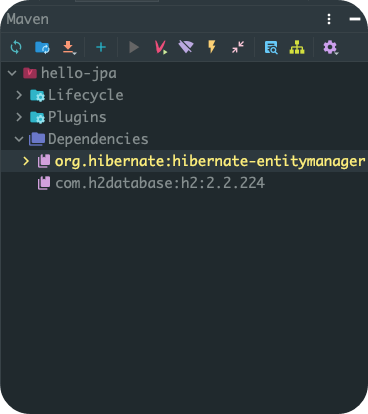This screenshot has width=368, height=414.
Task: Click the Dependencies folder icon
Action: [37, 139]
